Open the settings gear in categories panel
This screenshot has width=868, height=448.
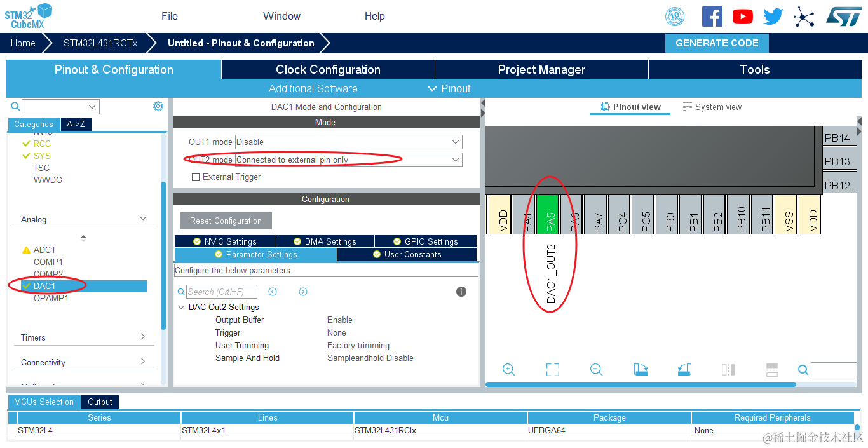pos(158,106)
